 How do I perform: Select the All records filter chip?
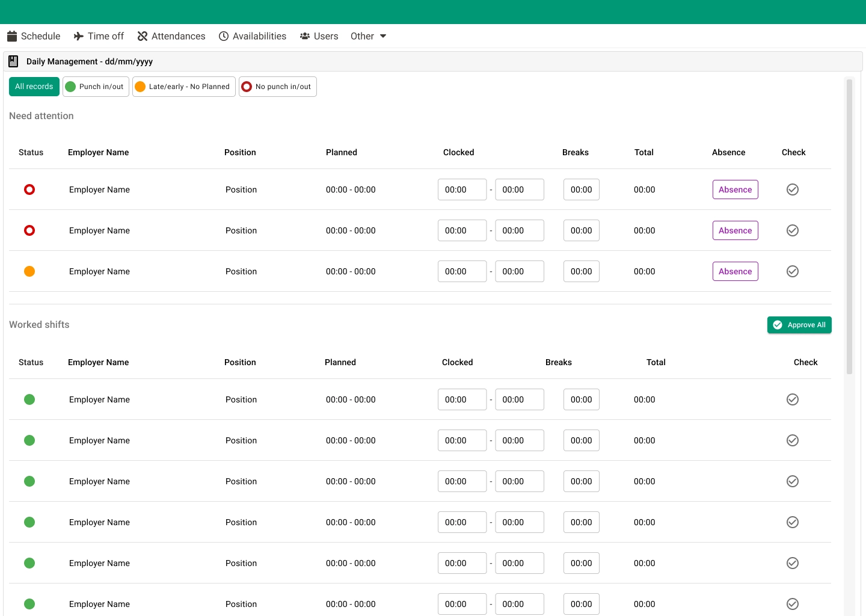[34, 87]
